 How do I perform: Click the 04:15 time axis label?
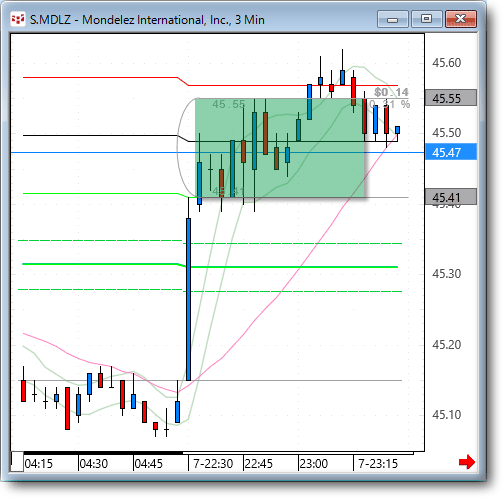tap(39, 464)
